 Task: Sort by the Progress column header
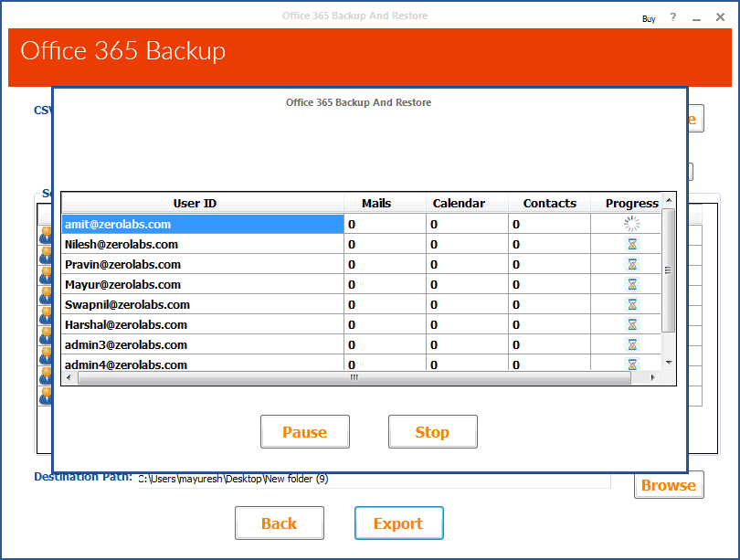[x=626, y=204]
